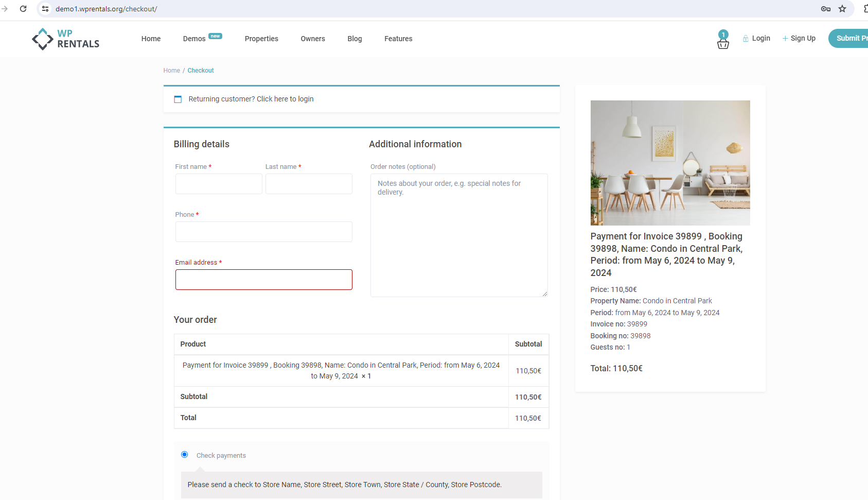Screen dimensions: 868x500
Task: Open the Owners menu item
Action: 313,39
